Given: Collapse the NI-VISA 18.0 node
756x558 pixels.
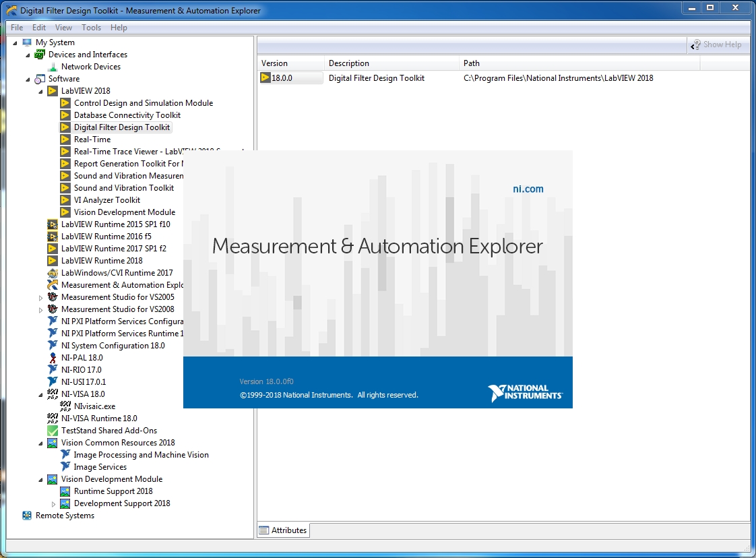Looking at the screenshot, I should coord(40,394).
